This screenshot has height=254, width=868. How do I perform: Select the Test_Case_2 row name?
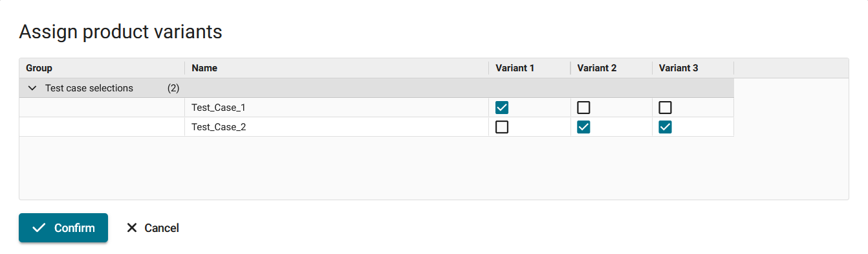[219, 127]
